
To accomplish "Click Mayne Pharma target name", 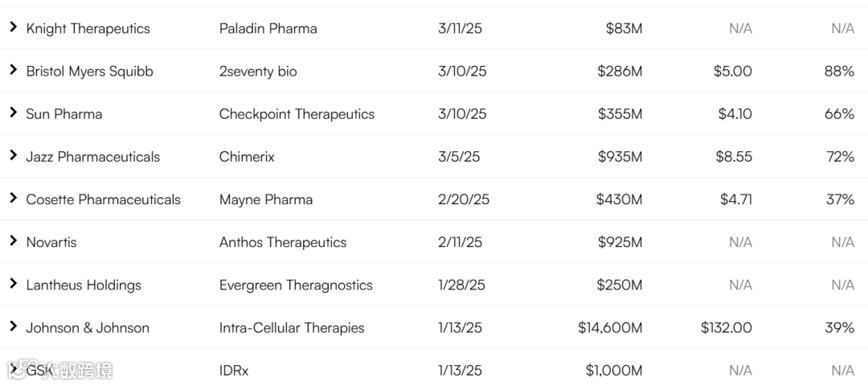I will coord(266,199).
